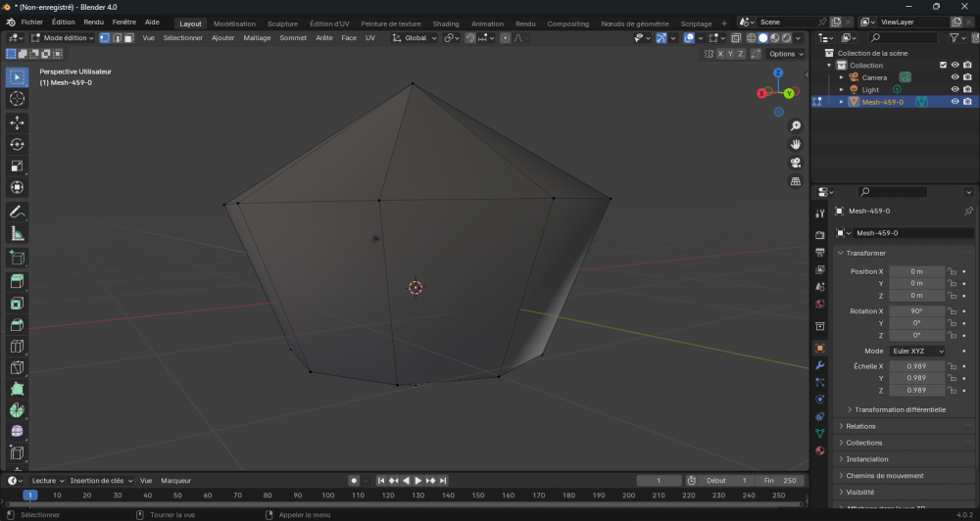This screenshot has width=980, height=521.
Task: Select the Poly Build tool
Action: (x=17, y=389)
